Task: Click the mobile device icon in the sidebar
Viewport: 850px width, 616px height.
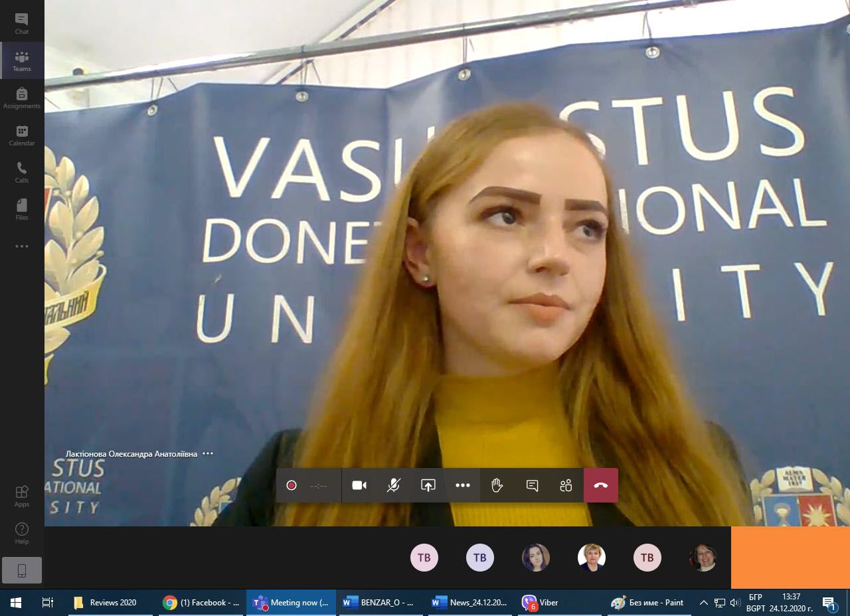Action: [22, 570]
